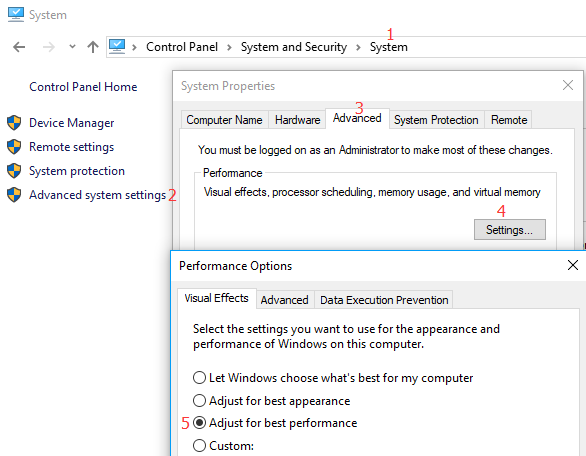Select Let Windows choose what's best option
This screenshot has height=456, width=586.
pos(199,378)
